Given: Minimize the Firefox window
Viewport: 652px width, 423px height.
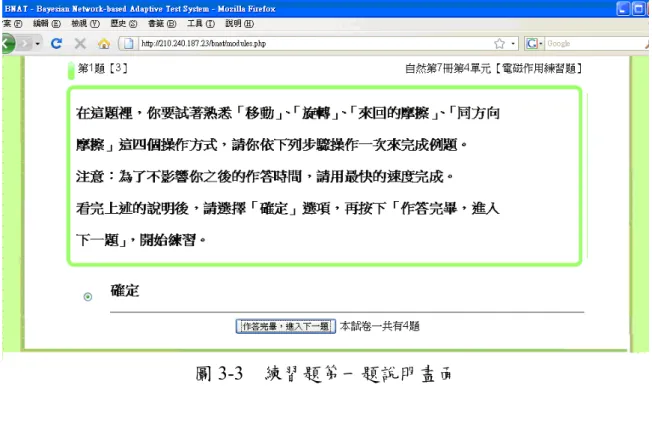Looking at the screenshot, I should coord(622,9).
